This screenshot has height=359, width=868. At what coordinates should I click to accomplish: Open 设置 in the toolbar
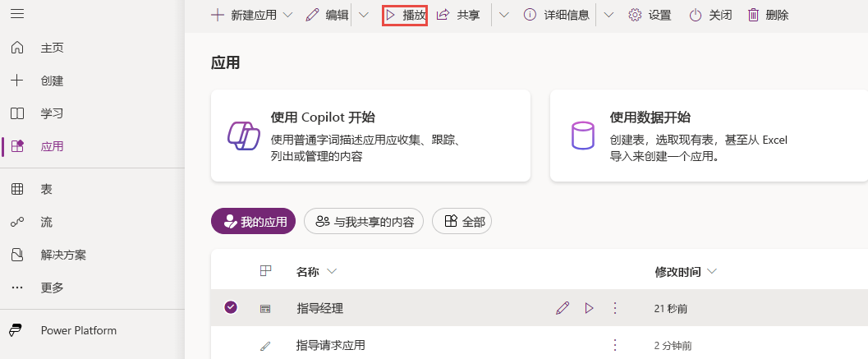pyautogui.click(x=650, y=15)
